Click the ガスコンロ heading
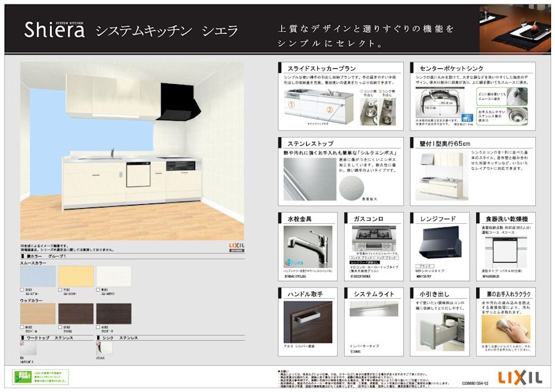This screenshot has height=392, width=555. [x=368, y=219]
